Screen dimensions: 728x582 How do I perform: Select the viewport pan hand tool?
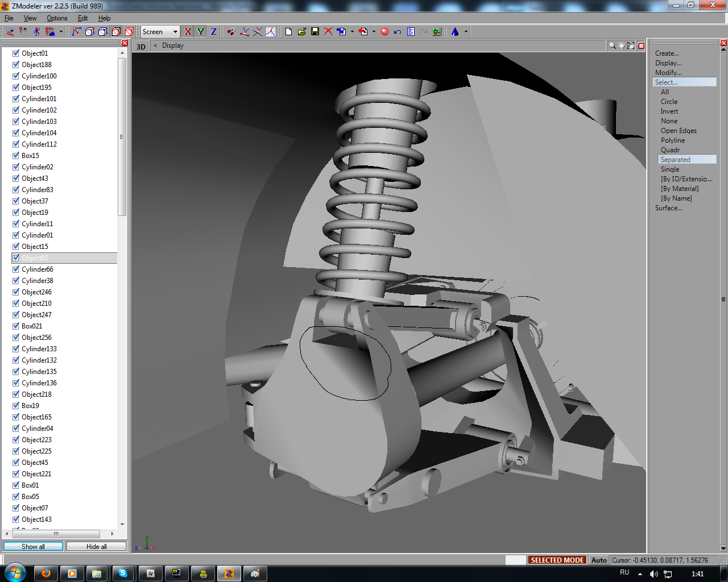coord(622,45)
